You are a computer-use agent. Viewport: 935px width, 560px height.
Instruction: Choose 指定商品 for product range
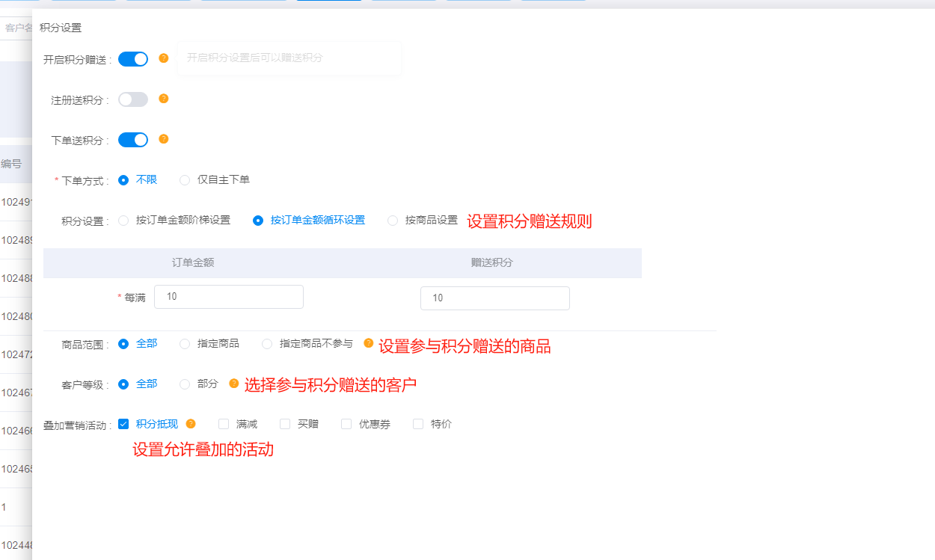(185, 344)
